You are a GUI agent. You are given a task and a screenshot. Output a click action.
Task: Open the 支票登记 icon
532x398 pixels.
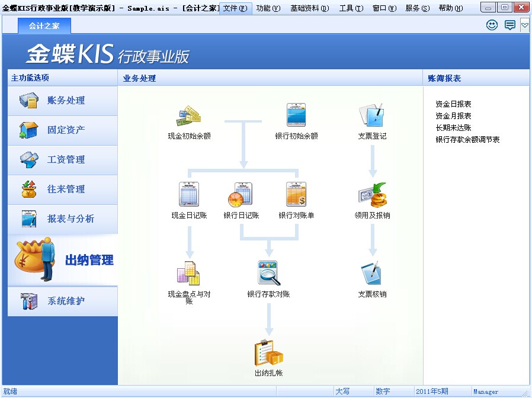[372, 115]
